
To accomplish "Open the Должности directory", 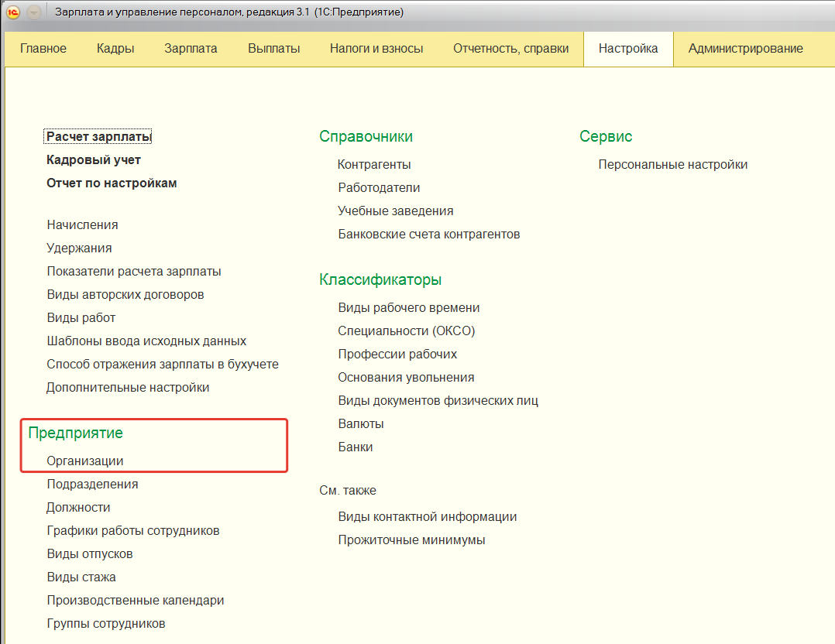I will (78, 507).
